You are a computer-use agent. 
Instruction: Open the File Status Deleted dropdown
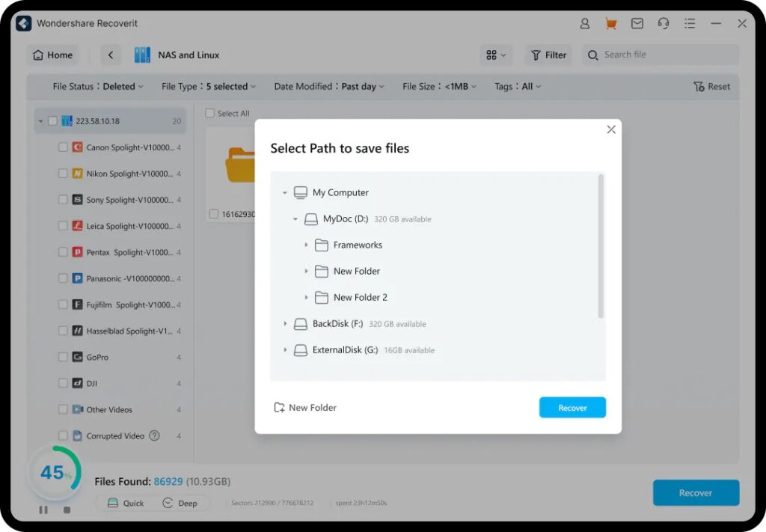(x=98, y=87)
